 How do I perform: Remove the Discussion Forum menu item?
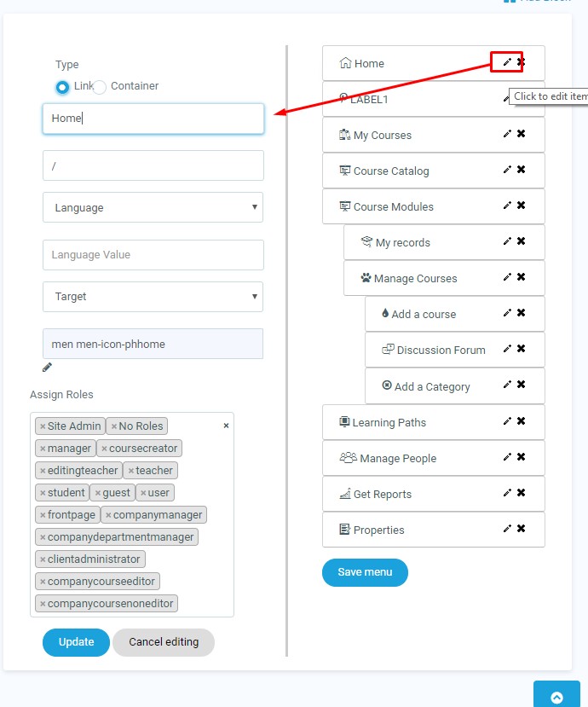521,349
